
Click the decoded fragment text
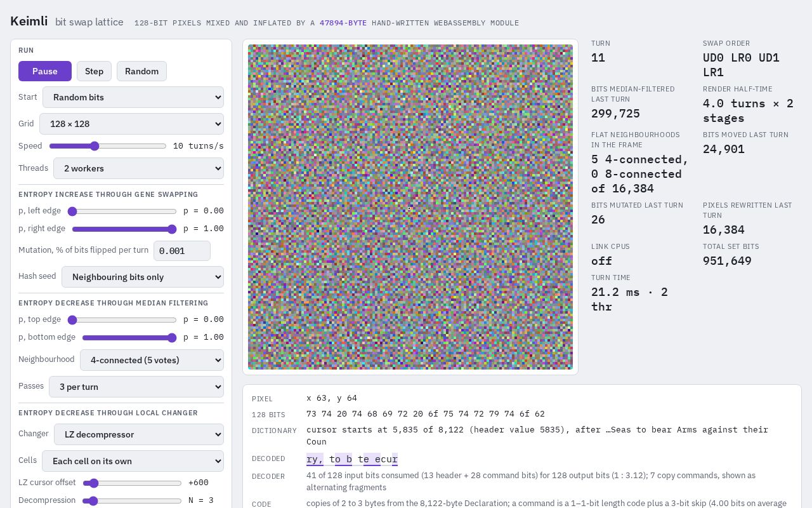click(352, 459)
